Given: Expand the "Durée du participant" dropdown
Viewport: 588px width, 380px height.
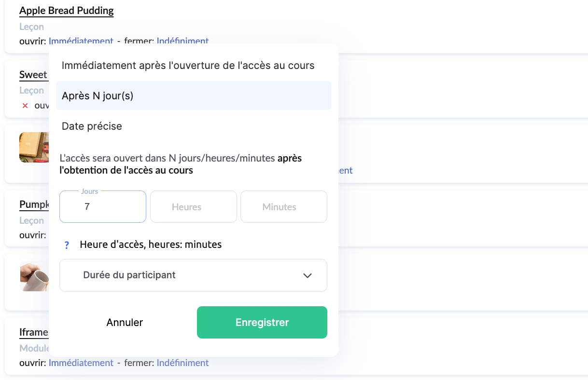Looking at the screenshot, I should point(193,275).
